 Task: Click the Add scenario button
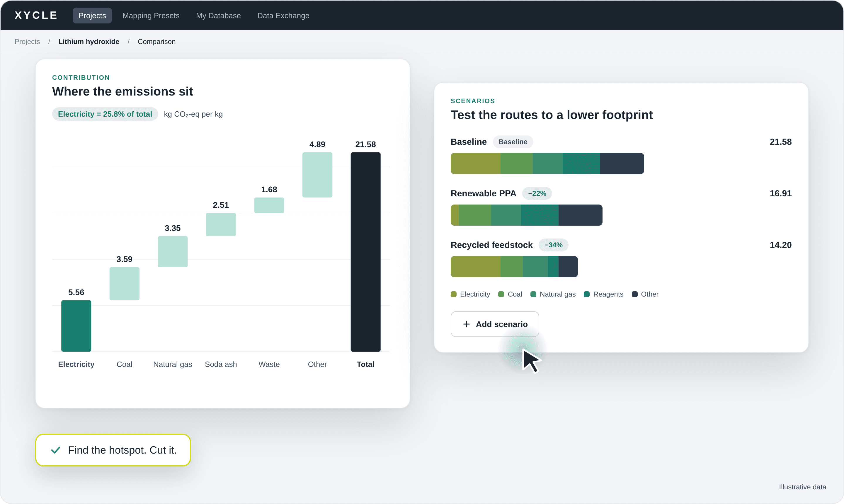point(495,324)
